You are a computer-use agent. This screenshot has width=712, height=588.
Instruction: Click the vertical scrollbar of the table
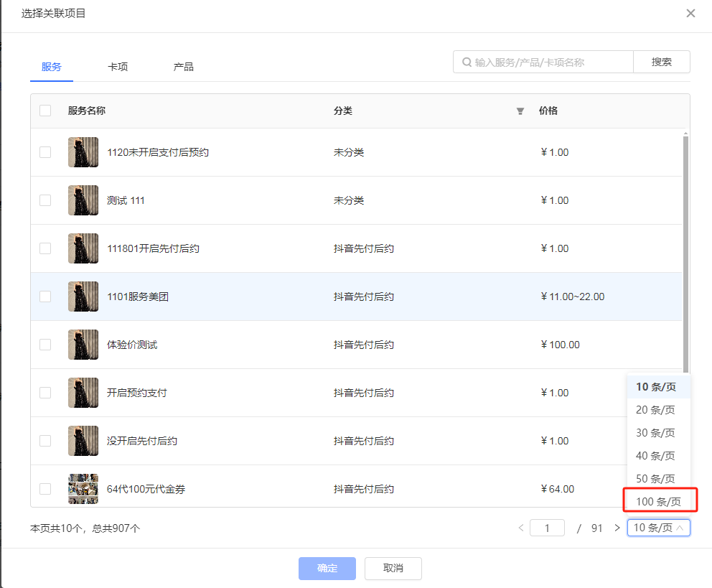point(685,251)
